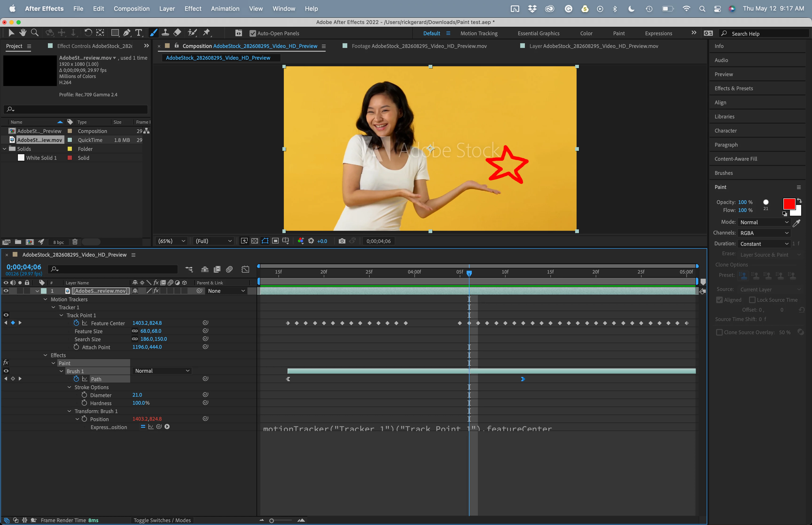Select the Eraser tool

(177, 33)
